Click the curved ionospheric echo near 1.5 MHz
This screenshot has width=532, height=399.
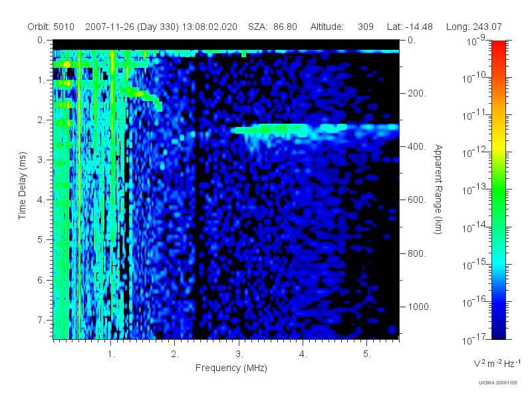(x=142, y=96)
